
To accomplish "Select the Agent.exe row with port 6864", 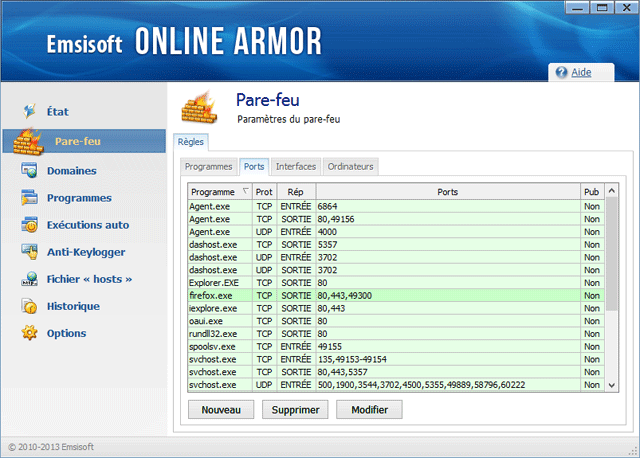I will 396,206.
